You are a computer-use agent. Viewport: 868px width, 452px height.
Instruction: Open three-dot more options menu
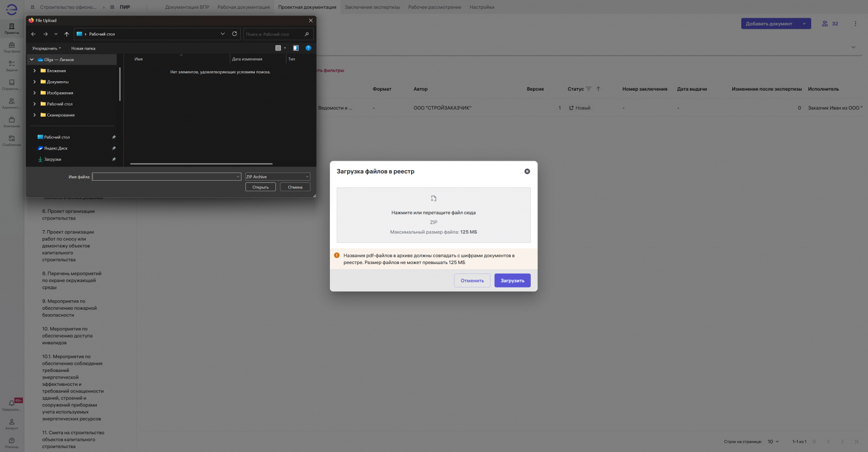(x=855, y=23)
